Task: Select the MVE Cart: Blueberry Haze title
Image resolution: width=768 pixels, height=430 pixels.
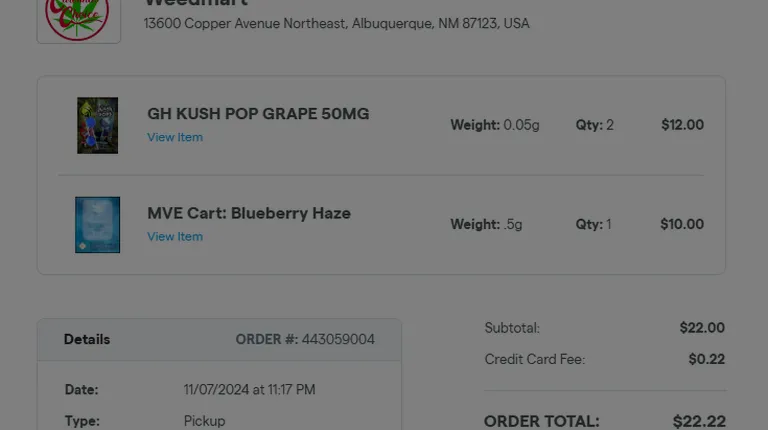Action: pos(249,213)
